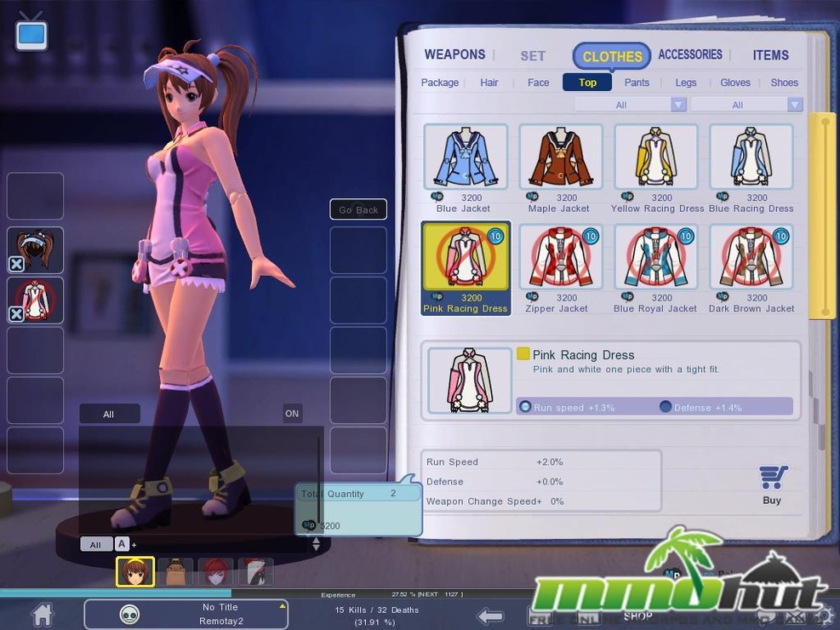The image size is (840, 630).
Task: Open the title selector showing No Title
Action: tap(186, 614)
